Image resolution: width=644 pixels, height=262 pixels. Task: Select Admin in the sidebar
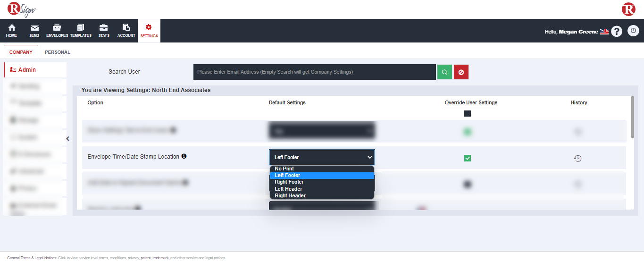[x=35, y=70]
